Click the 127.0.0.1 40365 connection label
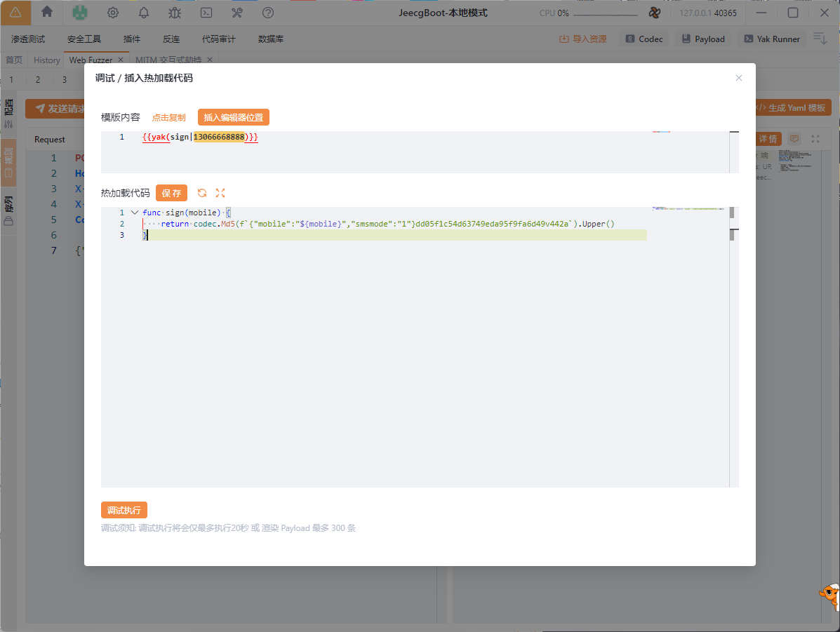 [x=707, y=13]
